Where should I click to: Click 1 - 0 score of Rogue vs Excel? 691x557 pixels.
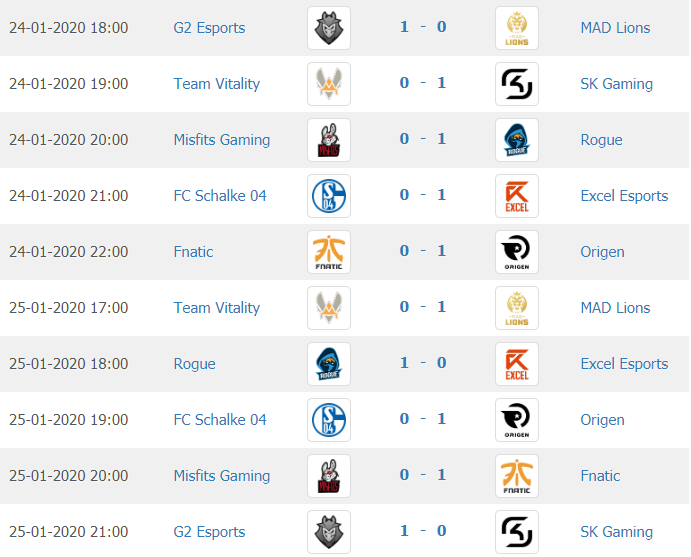tap(423, 363)
